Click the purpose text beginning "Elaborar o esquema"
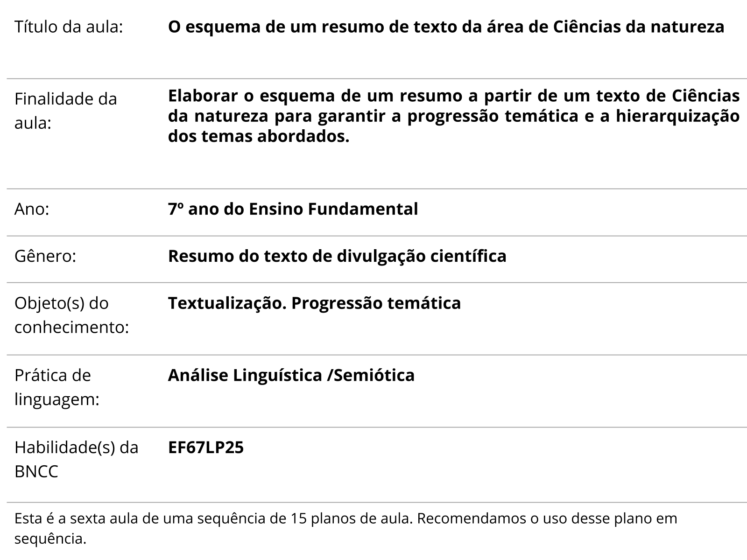Screen dimensions: 747x560 (x=453, y=116)
